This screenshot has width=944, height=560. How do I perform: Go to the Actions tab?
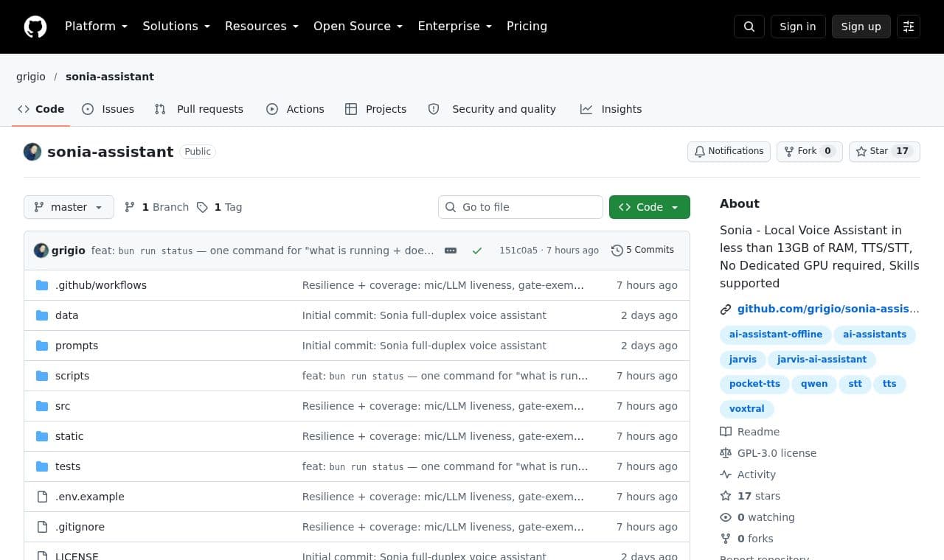[x=295, y=109]
